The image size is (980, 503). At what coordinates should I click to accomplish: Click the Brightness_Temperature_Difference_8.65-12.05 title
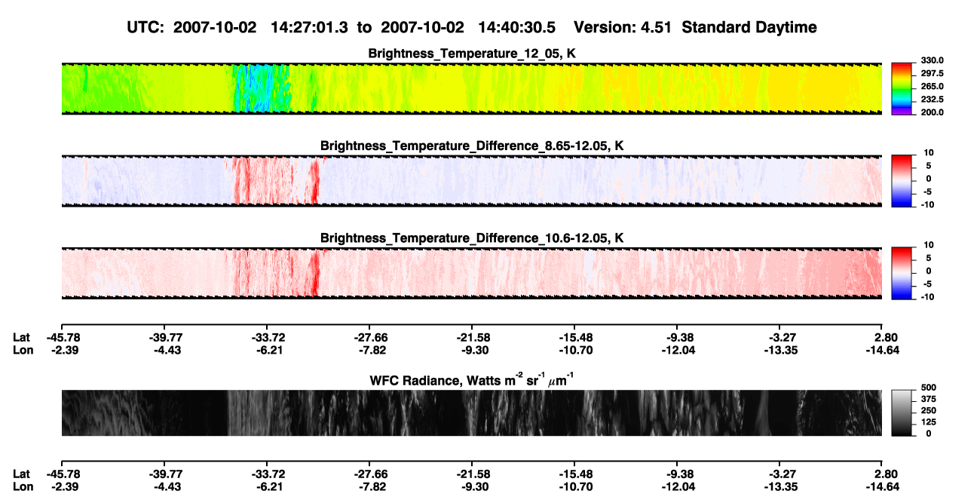coord(472,145)
